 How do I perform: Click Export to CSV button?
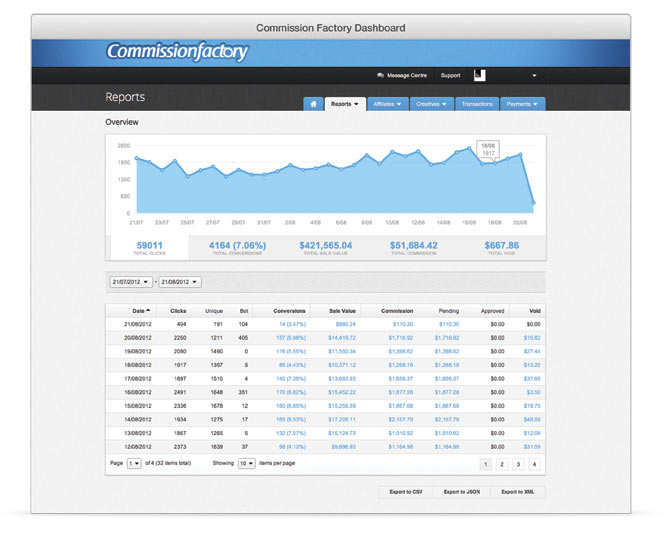pos(406,492)
